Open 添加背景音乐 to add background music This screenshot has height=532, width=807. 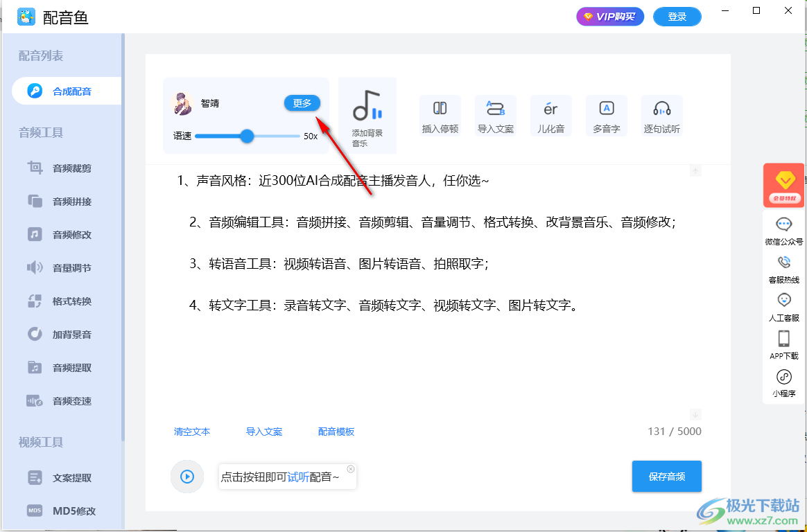[367, 116]
